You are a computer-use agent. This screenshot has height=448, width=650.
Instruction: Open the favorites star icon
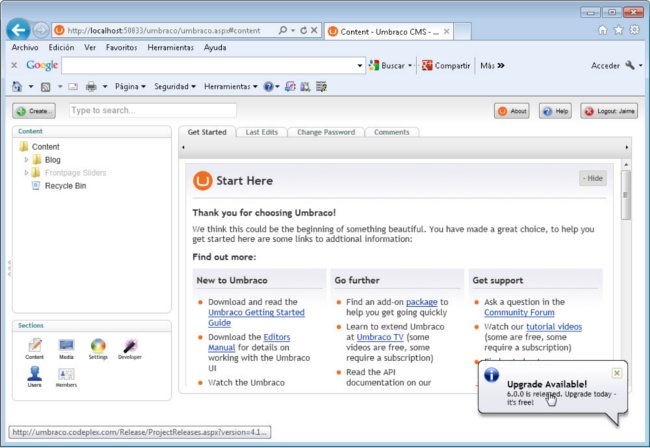[x=618, y=30]
